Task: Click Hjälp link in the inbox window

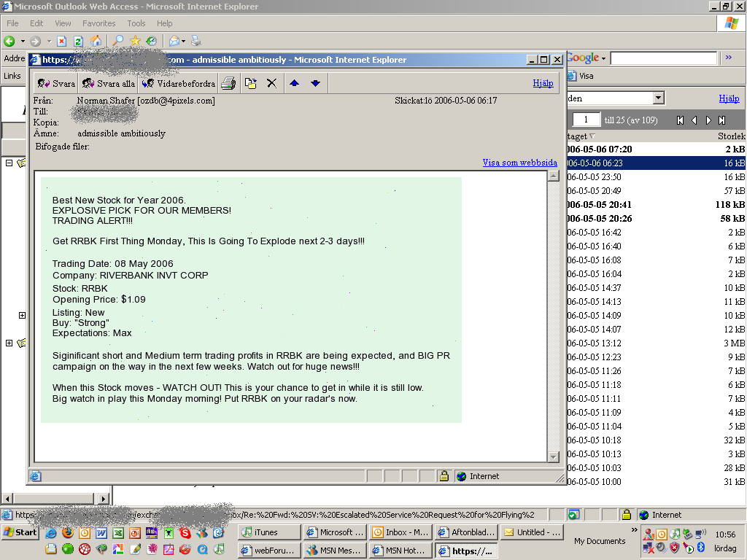Action: (729, 98)
